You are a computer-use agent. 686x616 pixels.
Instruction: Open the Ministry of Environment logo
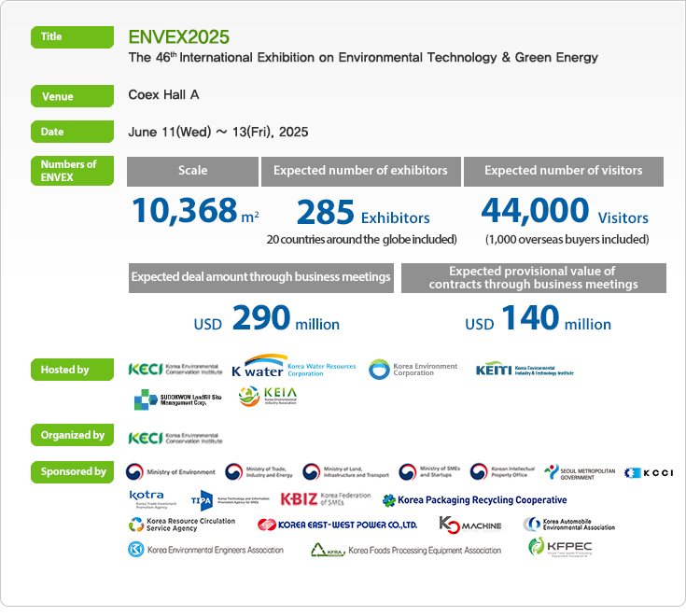[171, 472]
